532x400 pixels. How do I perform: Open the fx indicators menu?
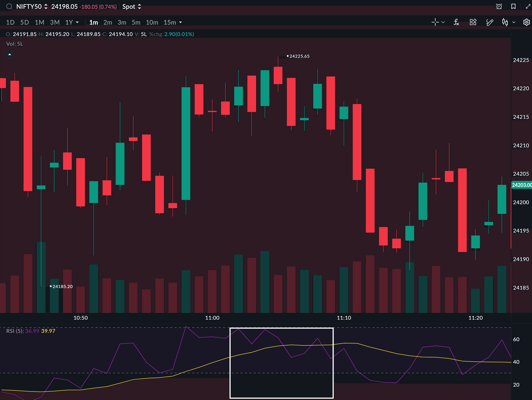click(x=456, y=22)
